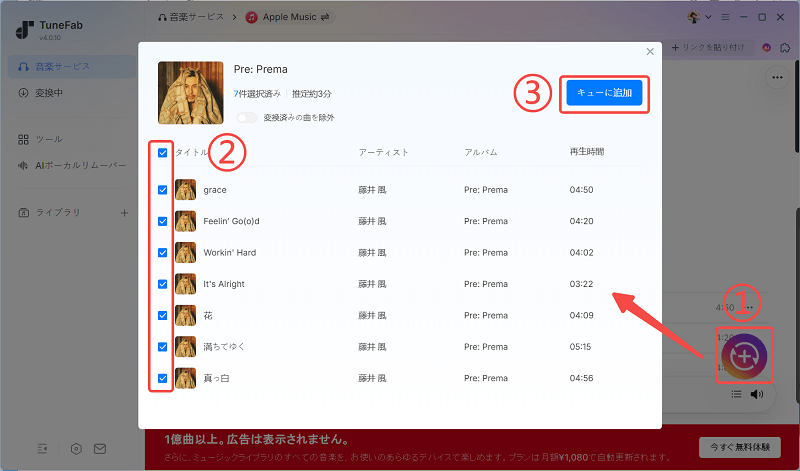Click the ライブラリ folder icon

coord(23,212)
